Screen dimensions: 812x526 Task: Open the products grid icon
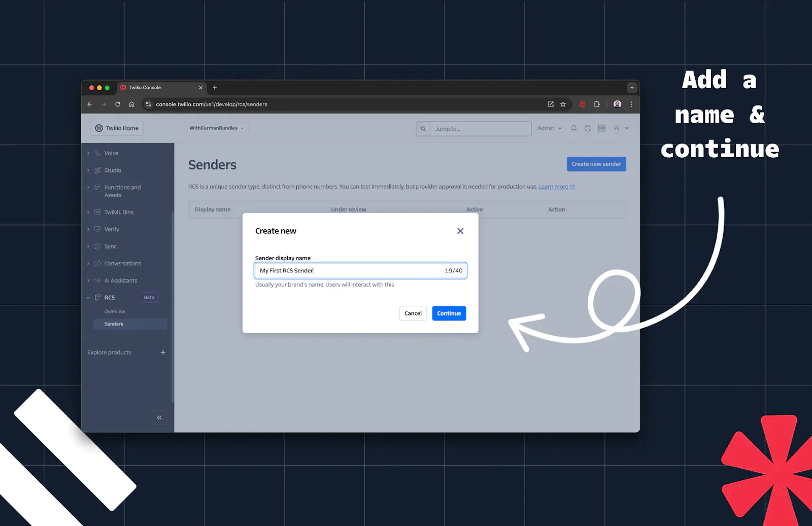click(x=602, y=128)
